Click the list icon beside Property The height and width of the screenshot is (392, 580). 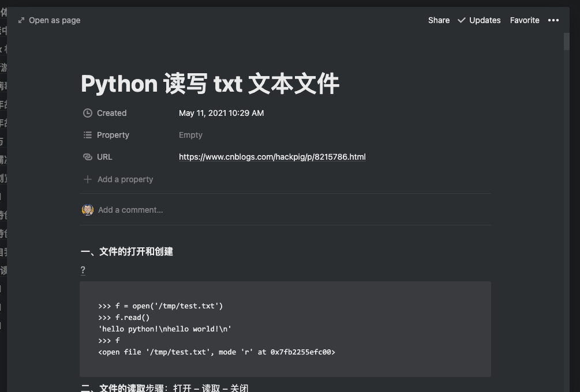87,135
